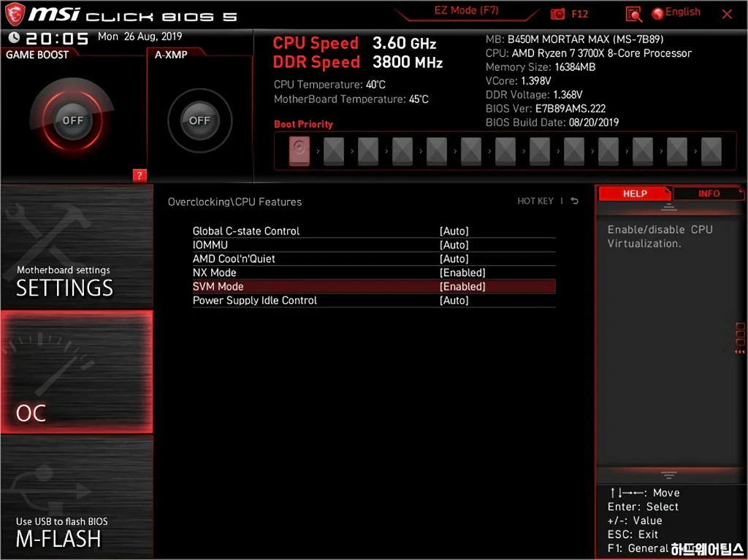Viewport: 748px width, 560px height.
Task: Click the help panel bottom handle
Action: [668, 475]
